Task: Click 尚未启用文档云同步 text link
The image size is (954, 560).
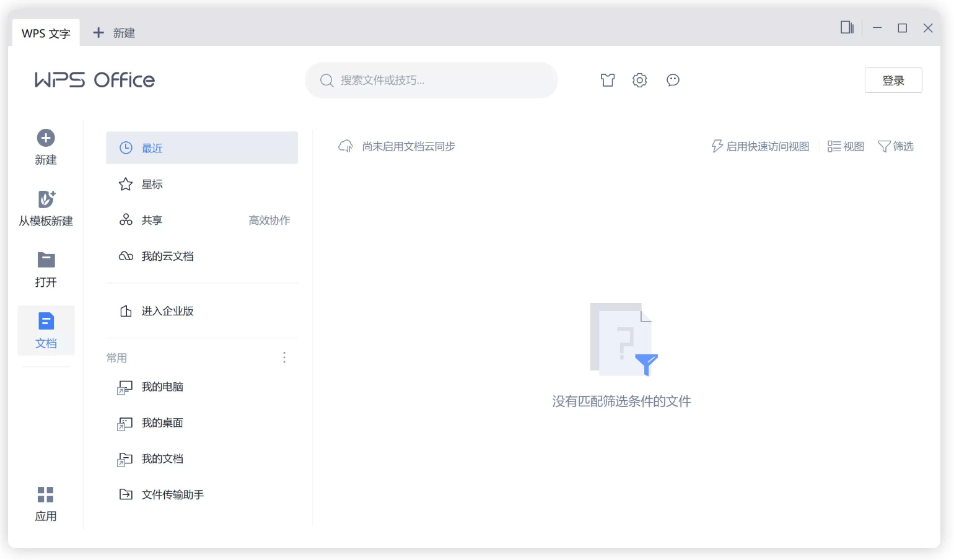Action: click(408, 146)
